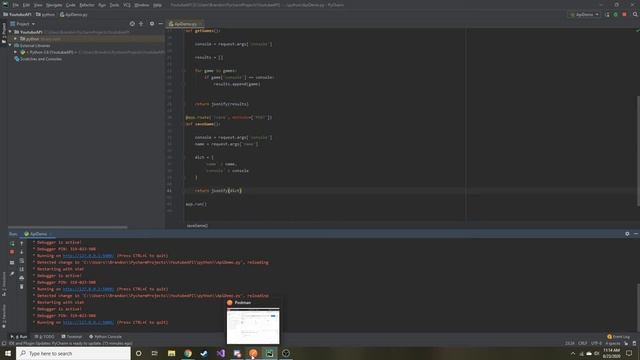Click the green Debug icon in toolbar

tap(616, 14)
